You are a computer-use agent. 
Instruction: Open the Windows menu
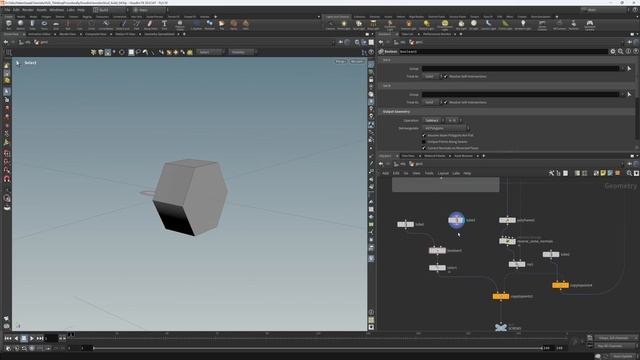[x=56, y=10]
